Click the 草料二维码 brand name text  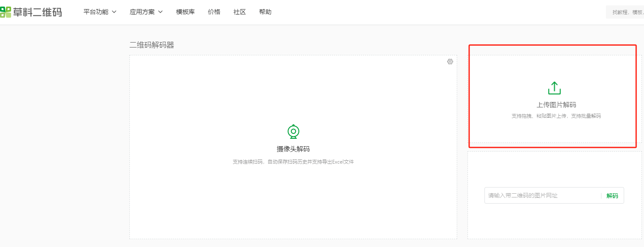pyautogui.click(x=37, y=12)
